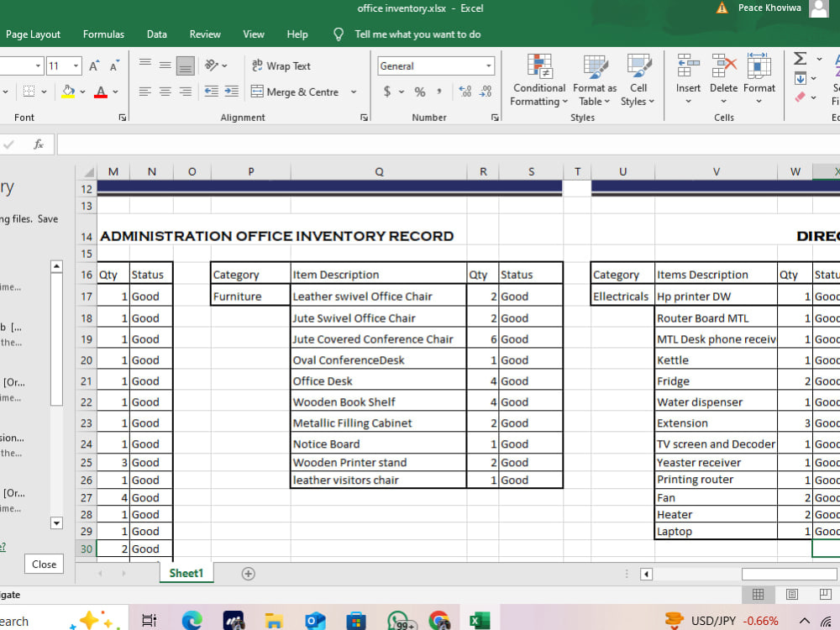
Task: Expand the Merge & Centre options arrow
Action: coord(354,92)
